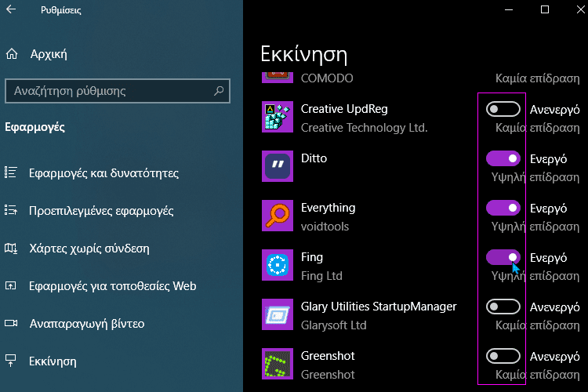This screenshot has height=392, width=588.
Task: Click the Glarysoft Ltd publisher text
Action: (333, 325)
